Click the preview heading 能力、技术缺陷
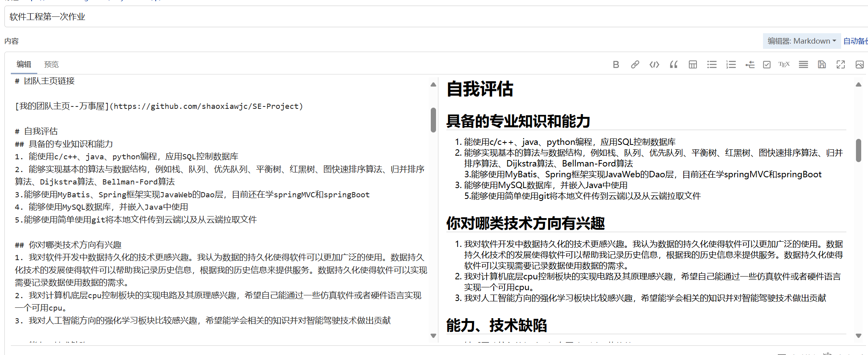The image size is (868, 355). pos(497,325)
